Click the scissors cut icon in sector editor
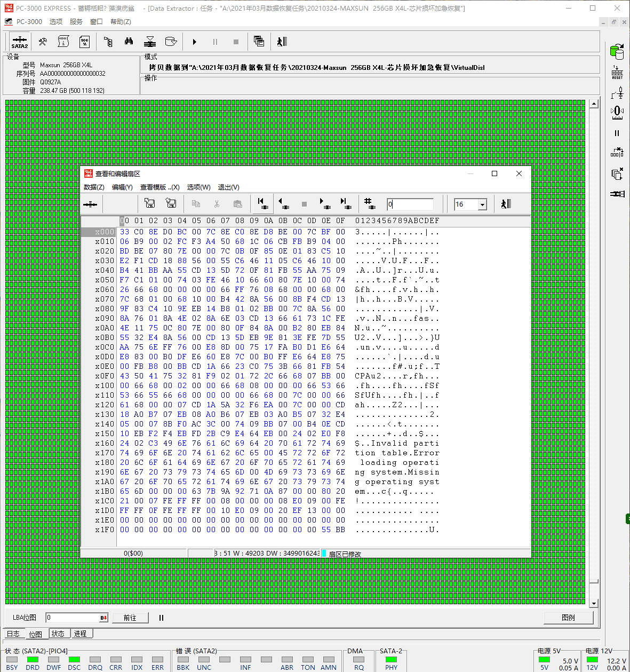 (x=217, y=204)
